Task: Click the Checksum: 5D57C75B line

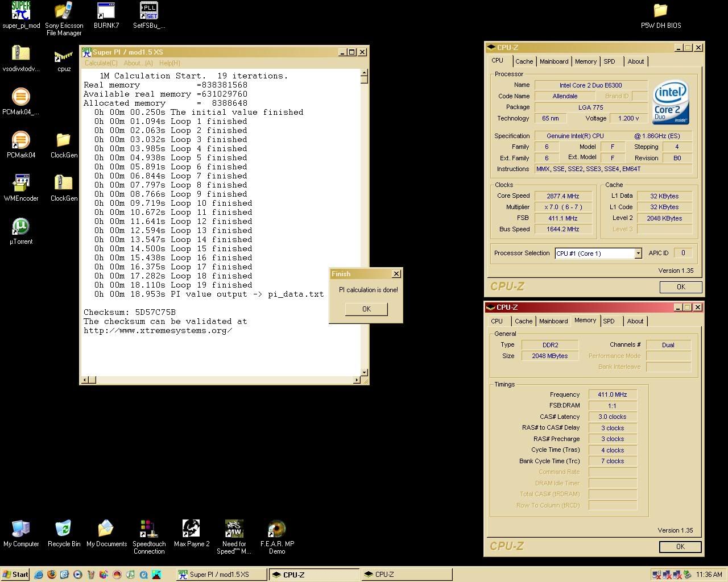Action: click(x=130, y=312)
